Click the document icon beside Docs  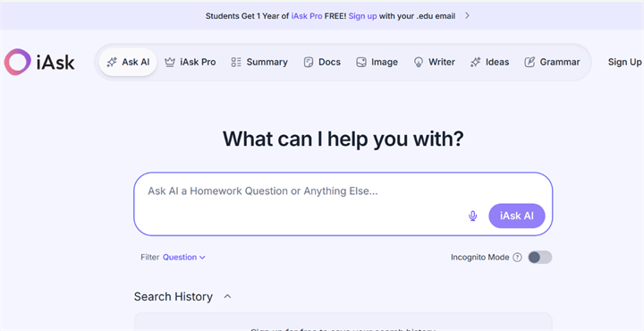coord(308,63)
